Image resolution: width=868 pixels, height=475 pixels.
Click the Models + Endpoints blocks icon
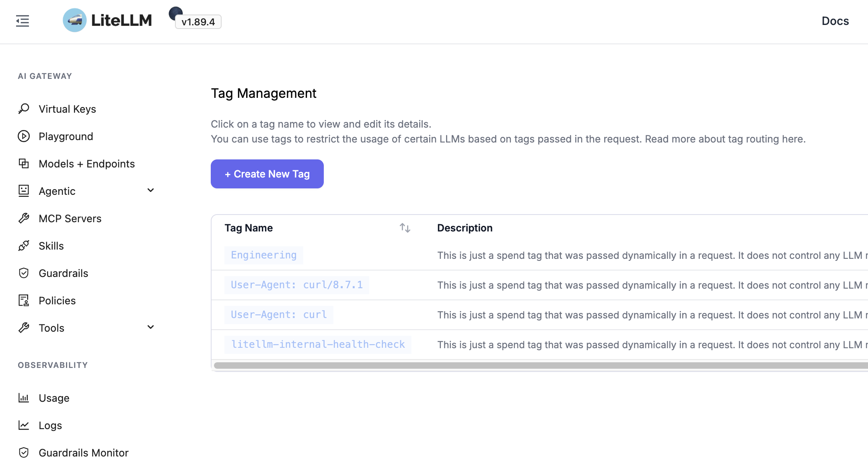click(x=24, y=163)
